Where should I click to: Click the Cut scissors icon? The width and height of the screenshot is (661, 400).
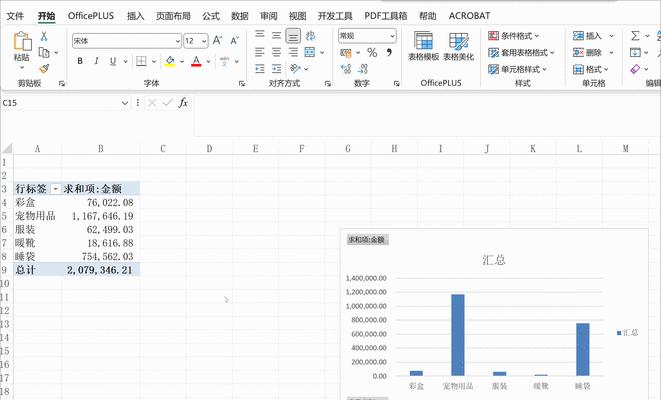pos(44,36)
